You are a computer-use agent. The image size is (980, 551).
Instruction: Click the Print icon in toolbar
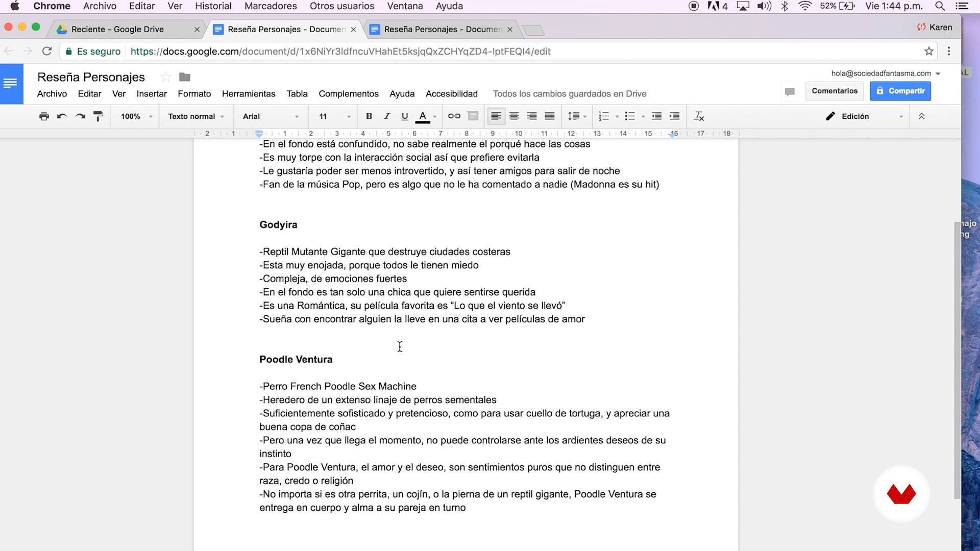44,116
